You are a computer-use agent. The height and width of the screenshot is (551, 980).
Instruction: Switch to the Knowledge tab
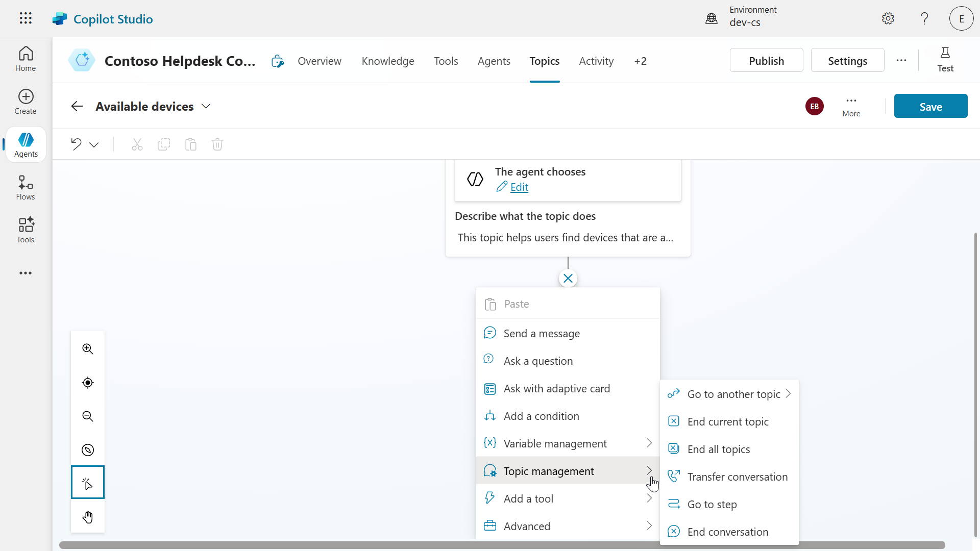tap(387, 61)
